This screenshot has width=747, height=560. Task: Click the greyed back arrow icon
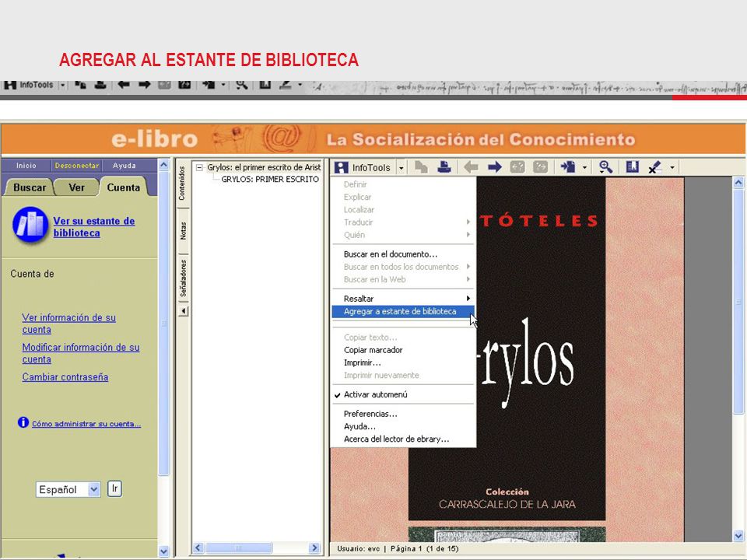coord(471,167)
